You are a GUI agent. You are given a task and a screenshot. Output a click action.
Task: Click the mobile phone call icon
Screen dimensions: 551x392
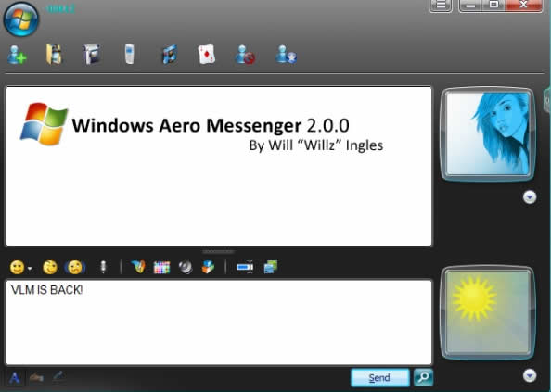pos(129,54)
